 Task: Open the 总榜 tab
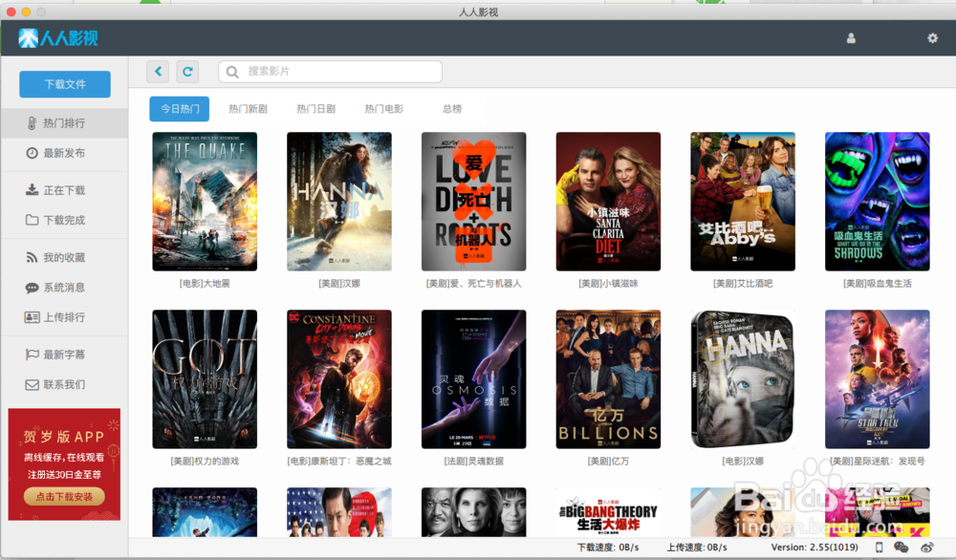coord(452,109)
